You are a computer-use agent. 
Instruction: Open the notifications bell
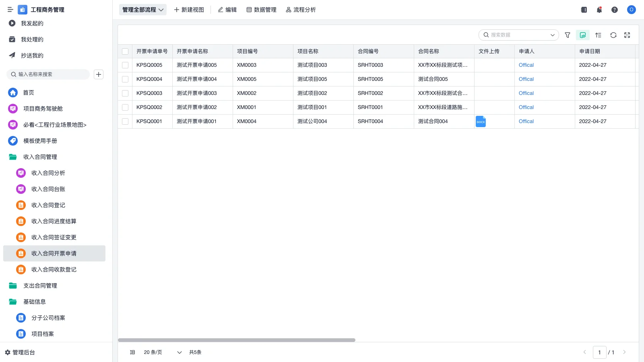(599, 10)
